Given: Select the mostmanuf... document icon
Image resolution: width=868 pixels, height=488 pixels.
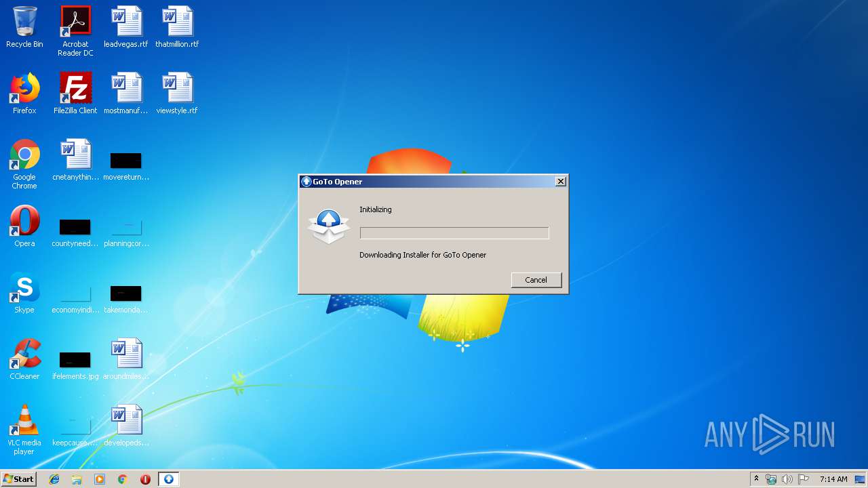Looking at the screenshot, I should click(126, 94).
